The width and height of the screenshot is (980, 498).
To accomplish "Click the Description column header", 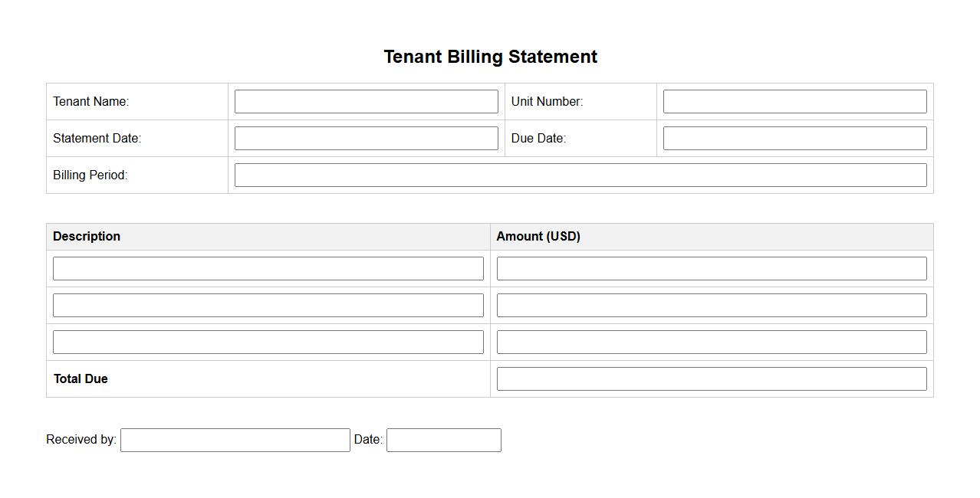I will pos(87,237).
